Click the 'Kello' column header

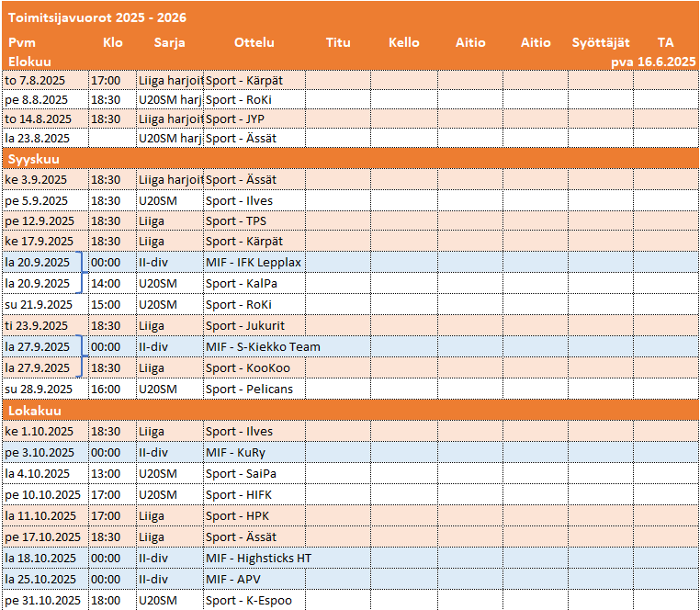(x=404, y=42)
